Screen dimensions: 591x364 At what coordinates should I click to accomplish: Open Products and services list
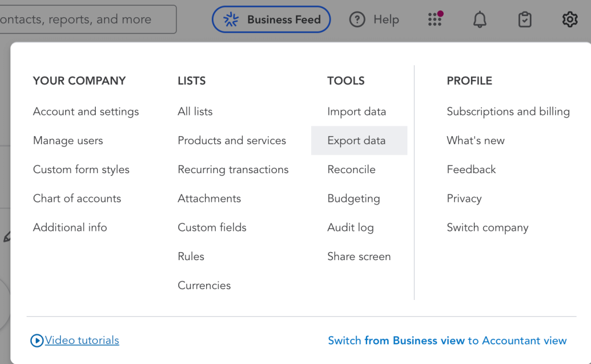point(232,141)
